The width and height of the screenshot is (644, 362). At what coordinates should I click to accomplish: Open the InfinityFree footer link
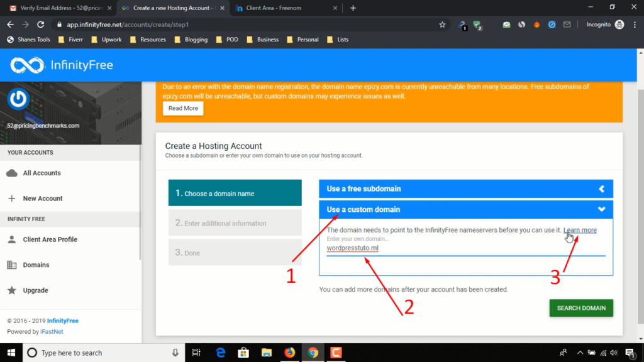click(x=63, y=321)
